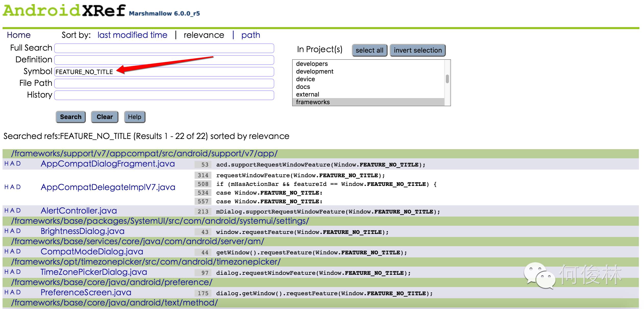This screenshot has width=644, height=309.
Task: Select the external project in the list
Action: pyautogui.click(x=307, y=94)
